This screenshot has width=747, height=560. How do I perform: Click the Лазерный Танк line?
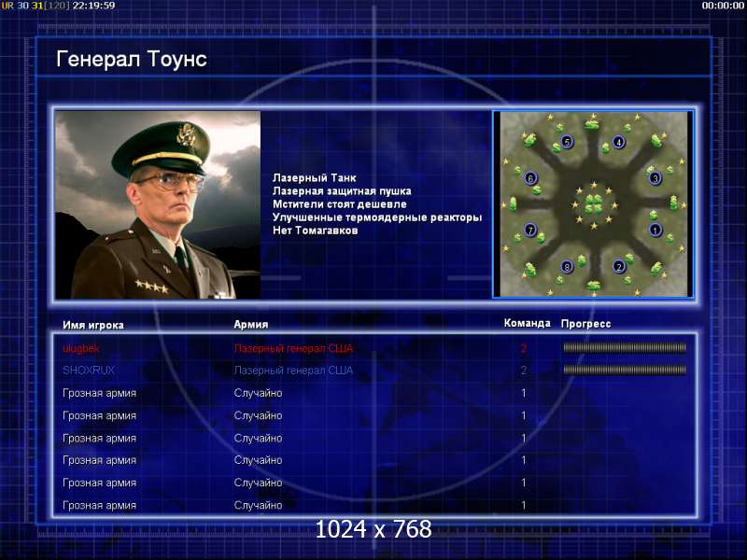pyautogui.click(x=315, y=178)
